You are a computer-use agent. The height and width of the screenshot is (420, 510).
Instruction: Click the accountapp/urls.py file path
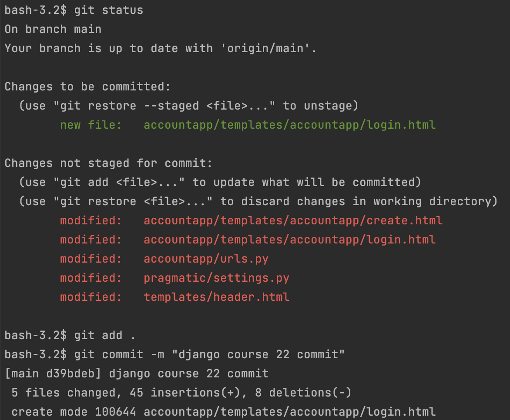click(x=206, y=259)
